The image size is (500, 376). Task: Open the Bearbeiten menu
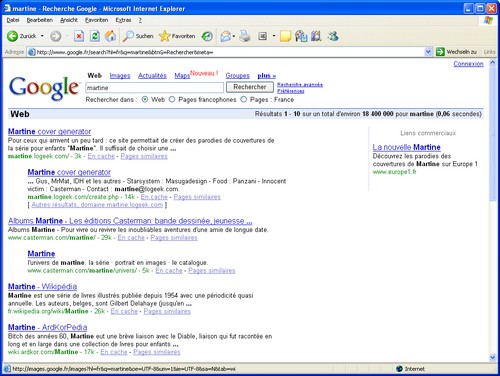pos(39,20)
